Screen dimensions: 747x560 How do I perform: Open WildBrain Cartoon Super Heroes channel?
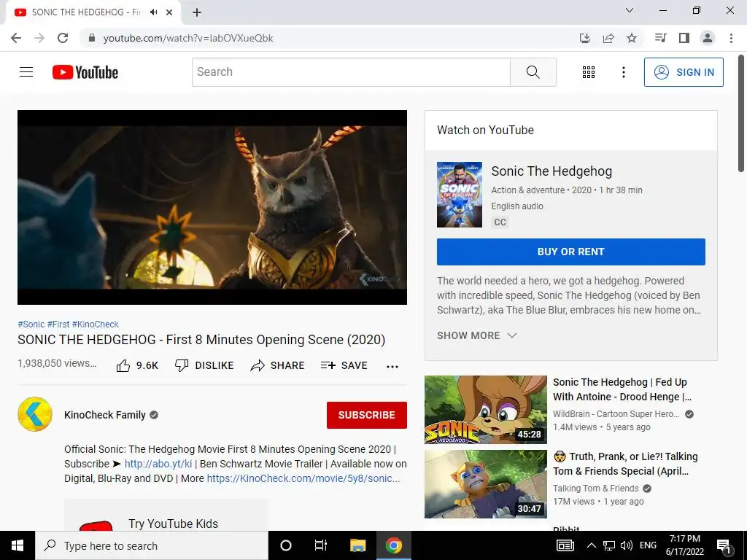point(616,414)
